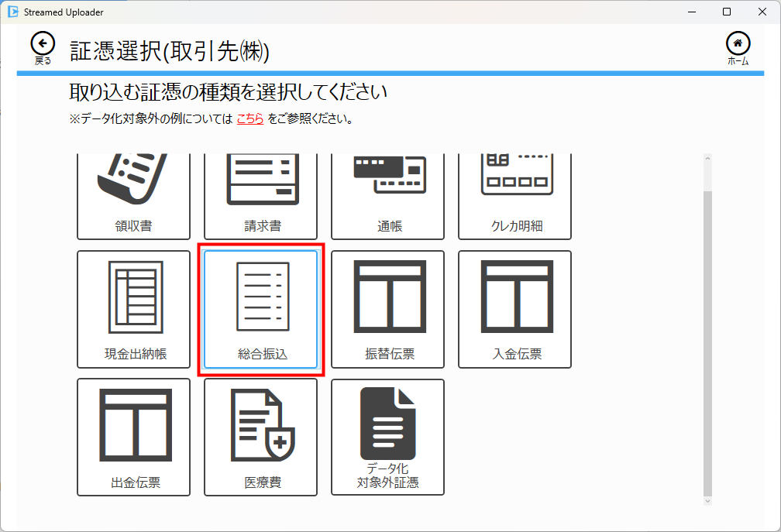Select the 入金伝票 deposit slip tile

[514, 309]
